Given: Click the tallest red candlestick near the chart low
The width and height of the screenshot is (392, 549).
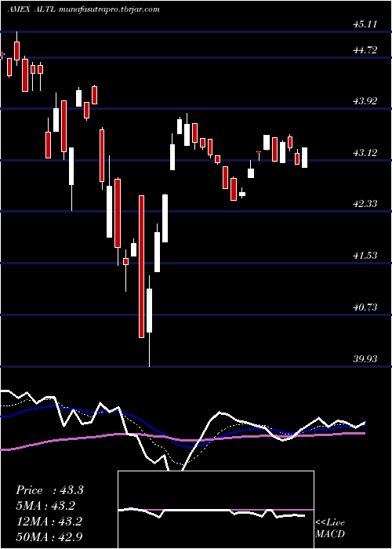Looking at the screenshot, I should tap(141, 267).
